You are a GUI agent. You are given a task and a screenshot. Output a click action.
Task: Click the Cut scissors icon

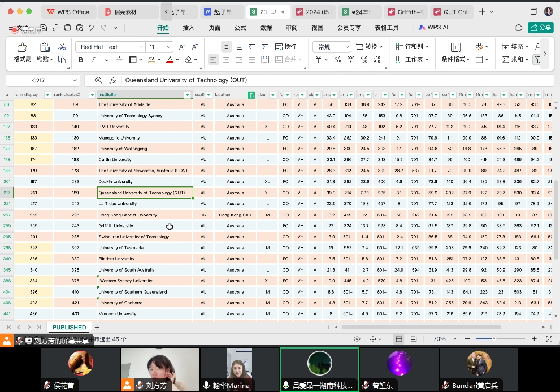coord(62,47)
